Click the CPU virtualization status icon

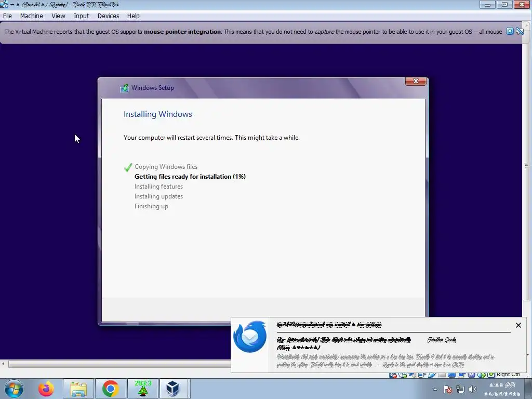pos(471,375)
